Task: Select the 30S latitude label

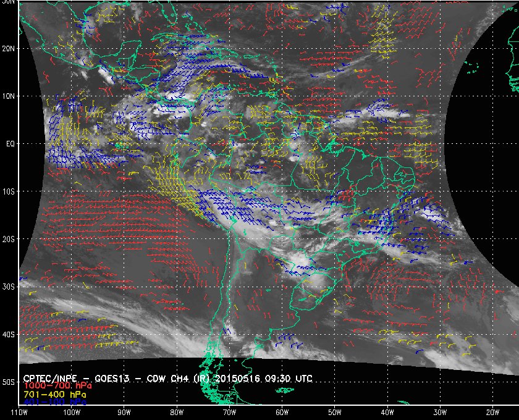Action: tap(8, 287)
